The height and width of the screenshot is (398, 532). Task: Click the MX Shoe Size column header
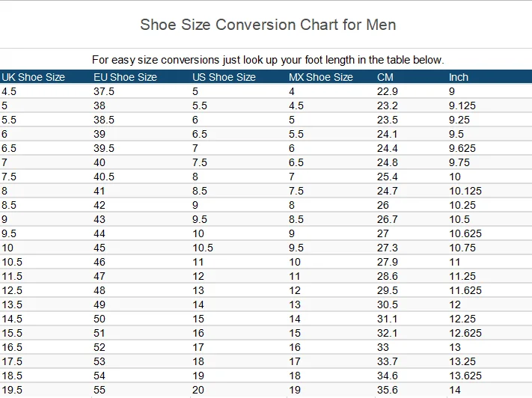pos(320,77)
